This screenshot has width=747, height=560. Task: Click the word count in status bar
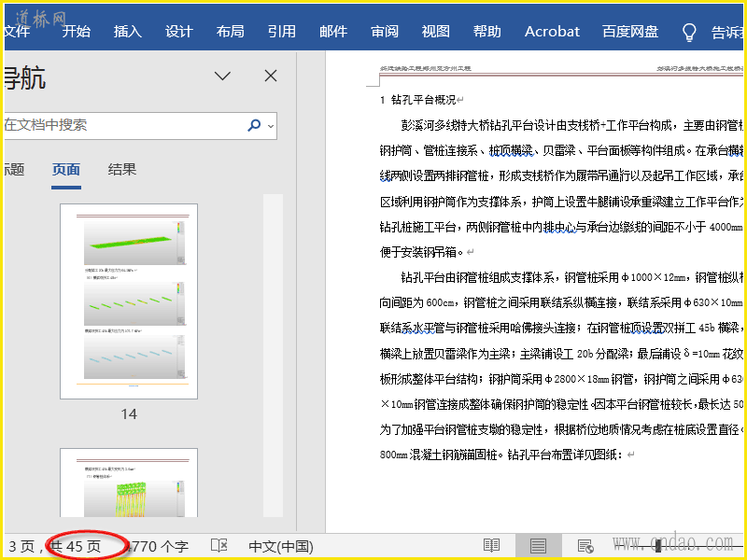pos(157,546)
